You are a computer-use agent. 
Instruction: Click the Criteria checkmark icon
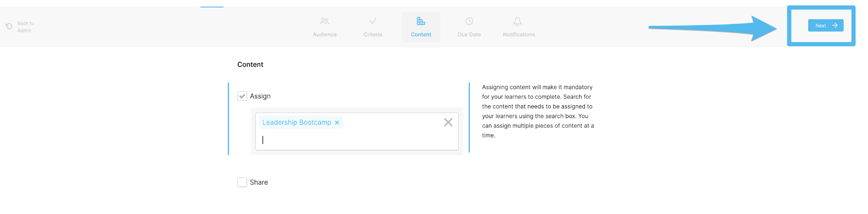pos(373,21)
